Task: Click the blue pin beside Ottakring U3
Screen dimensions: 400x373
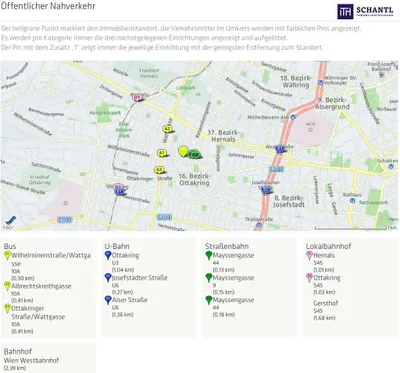Action: pos(108,256)
